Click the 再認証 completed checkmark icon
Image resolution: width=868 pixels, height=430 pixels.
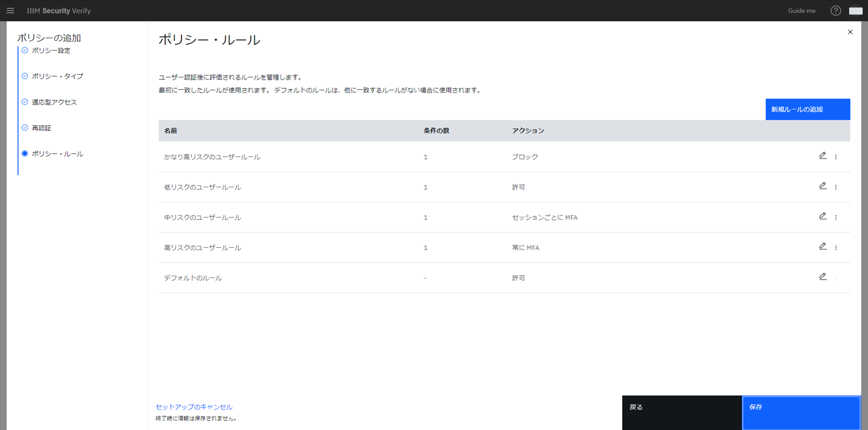pyautogui.click(x=25, y=127)
